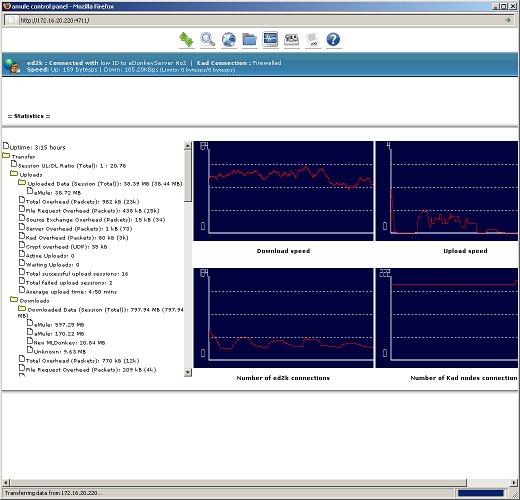The width and height of the screenshot is (520, 500).
Task: Click the statistics tree scroll down arrow
Action: click(188, 372)
